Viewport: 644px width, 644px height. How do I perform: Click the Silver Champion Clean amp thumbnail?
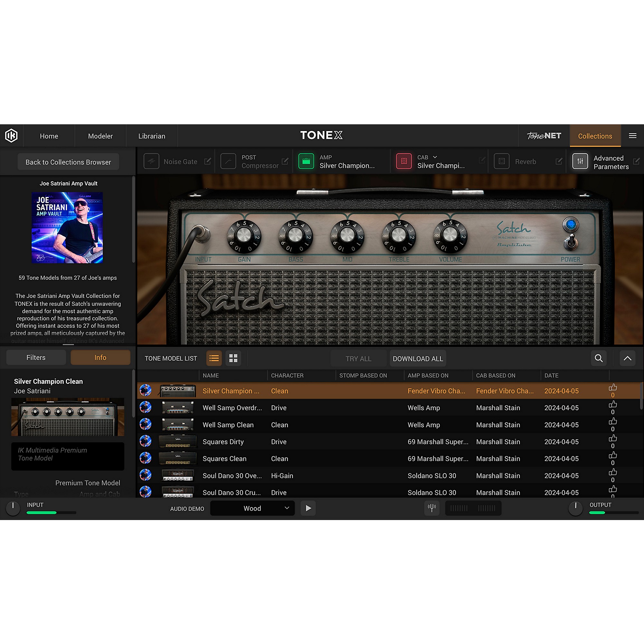click(x=68, y=417)
